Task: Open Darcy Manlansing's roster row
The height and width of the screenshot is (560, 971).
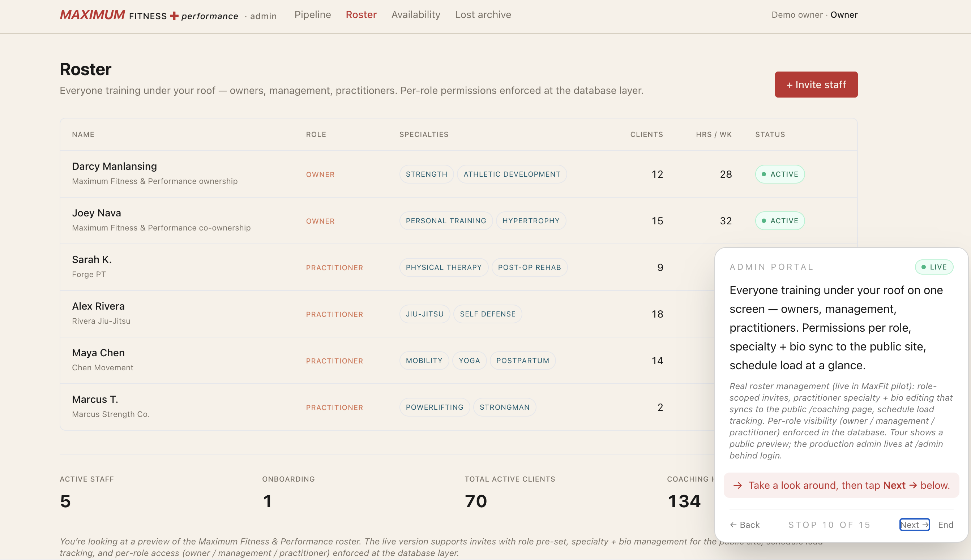Action: point(458,174)
